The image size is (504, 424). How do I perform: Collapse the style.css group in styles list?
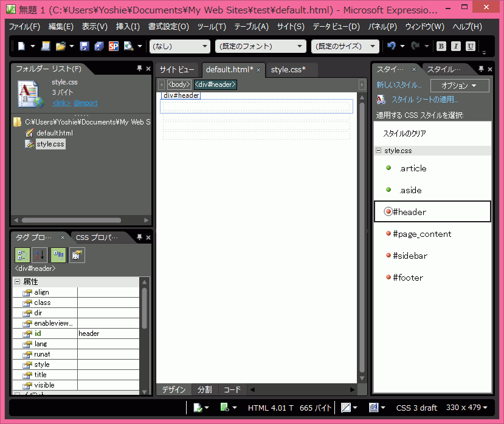(x=379, y=150)
